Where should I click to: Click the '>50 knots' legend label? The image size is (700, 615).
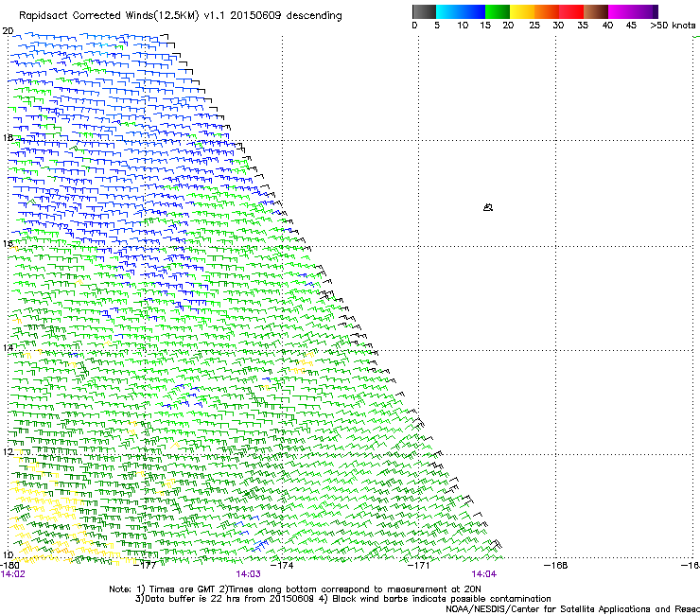pos(673,26)
